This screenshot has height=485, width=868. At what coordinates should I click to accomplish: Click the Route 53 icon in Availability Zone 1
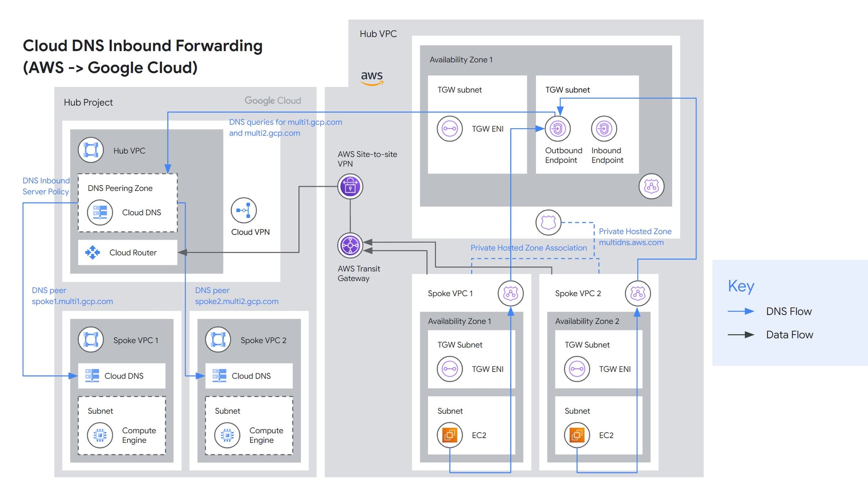click(651, 186)
